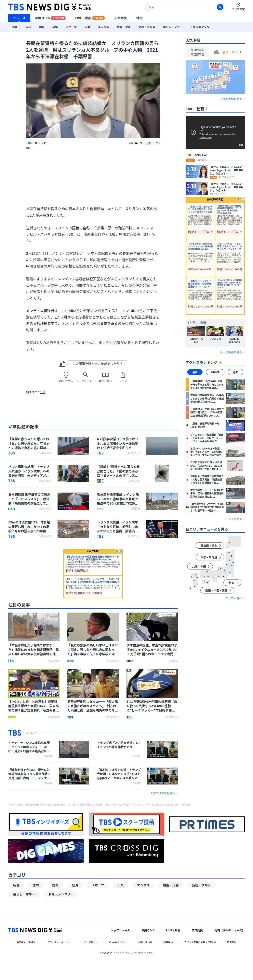Screen dimensions: 253x980
Task: Click the 地震・災害 category pill at bottom
Action: 171,885
